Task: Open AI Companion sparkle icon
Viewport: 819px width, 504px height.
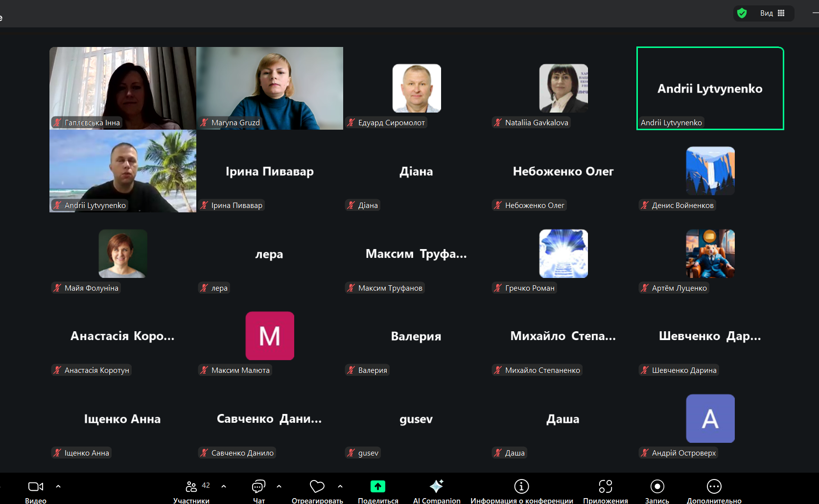Action: pyautogui.click(x=436, y=486)
